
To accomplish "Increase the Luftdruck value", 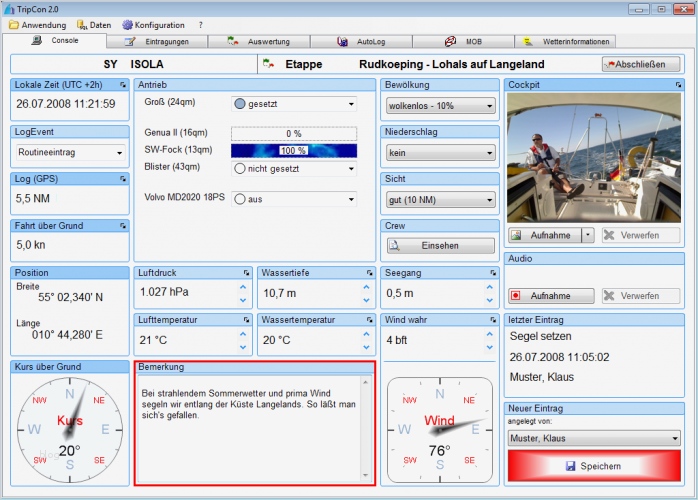I will point(243,287).
